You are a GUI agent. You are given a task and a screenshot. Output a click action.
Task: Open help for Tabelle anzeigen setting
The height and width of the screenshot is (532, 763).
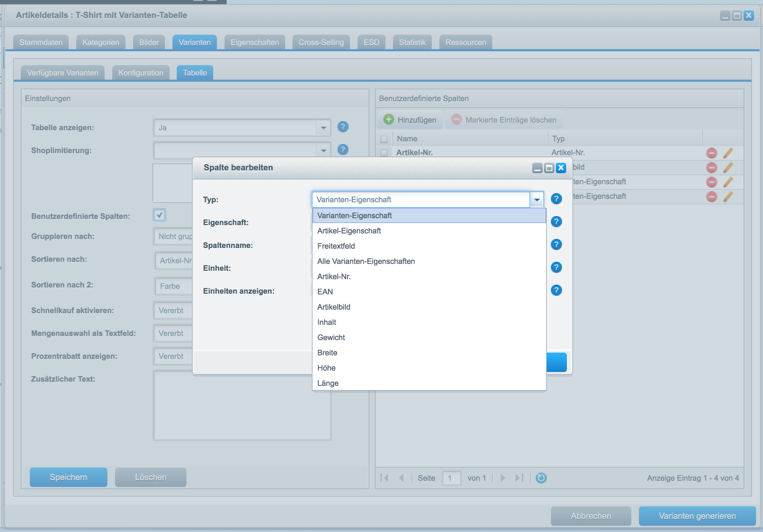343,127
